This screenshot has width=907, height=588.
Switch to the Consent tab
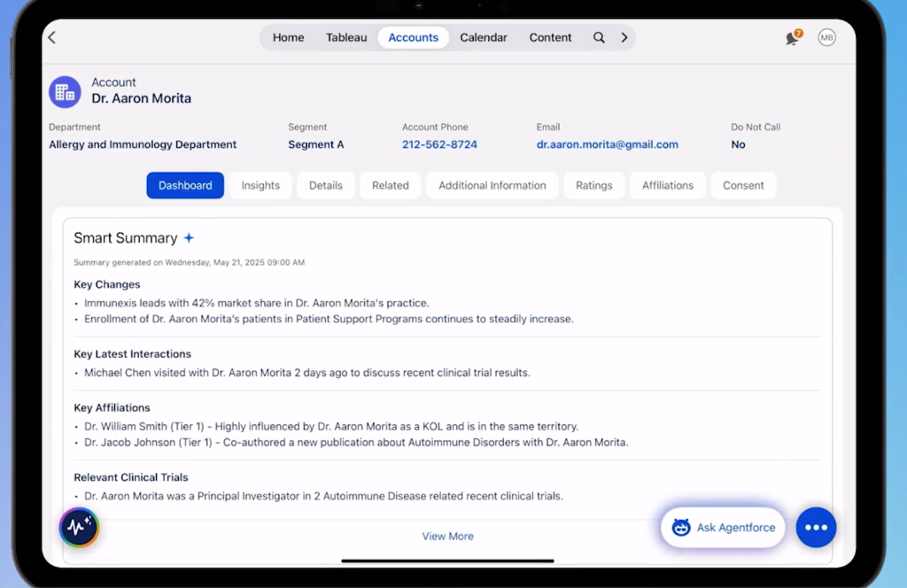click(x=743, y=185)
